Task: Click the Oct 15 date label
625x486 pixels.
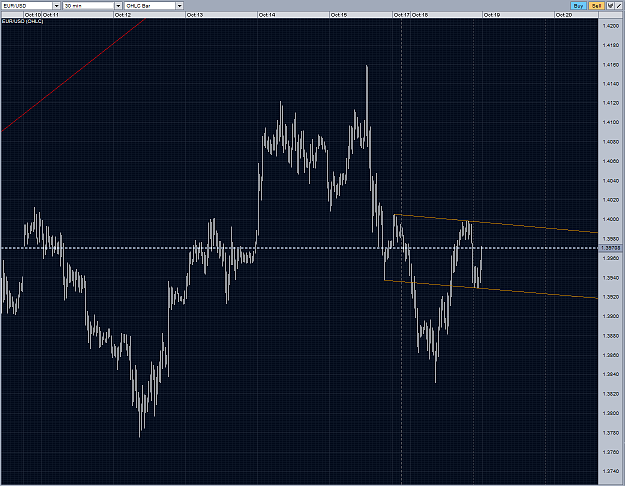Action: [x=339, y=15]
